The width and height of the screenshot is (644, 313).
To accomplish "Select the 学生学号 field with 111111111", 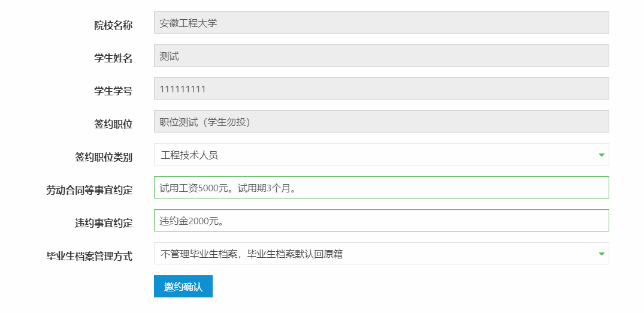I will (x=381, y=89).
